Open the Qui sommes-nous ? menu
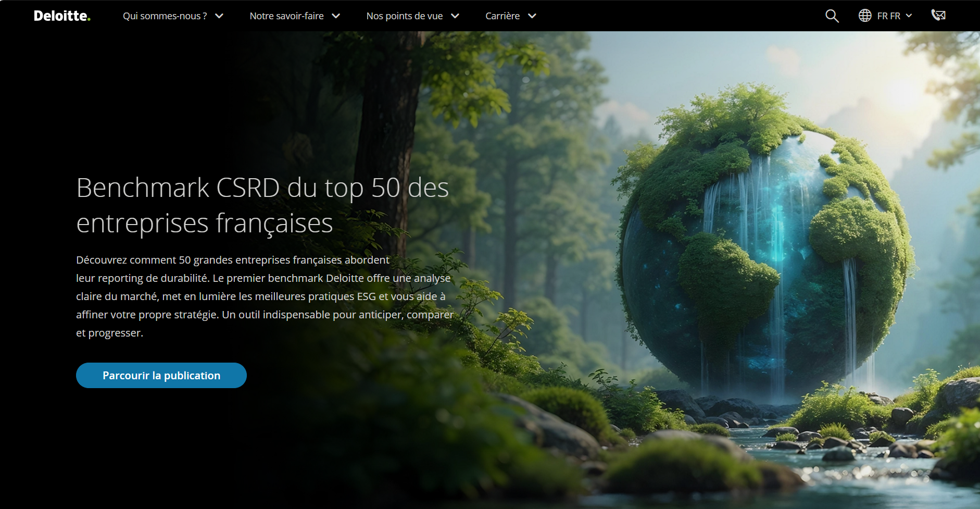Screen dimensions: 980x509 165,16
